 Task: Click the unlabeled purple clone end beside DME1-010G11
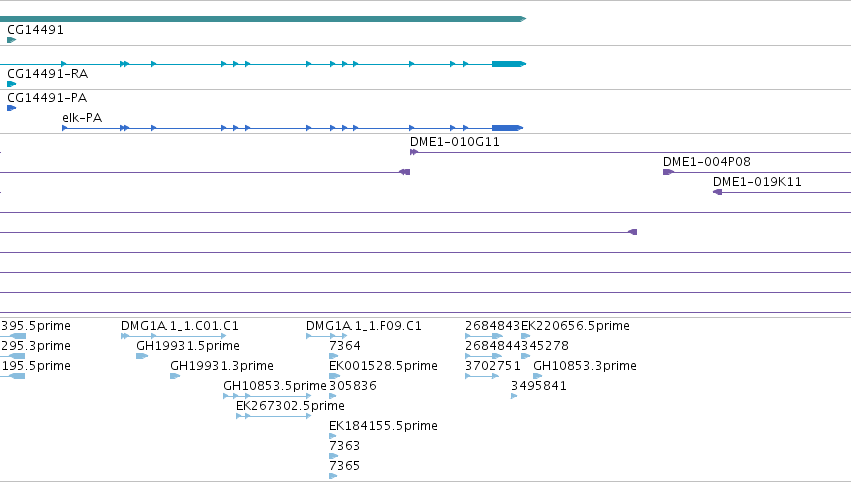(404, 172)
